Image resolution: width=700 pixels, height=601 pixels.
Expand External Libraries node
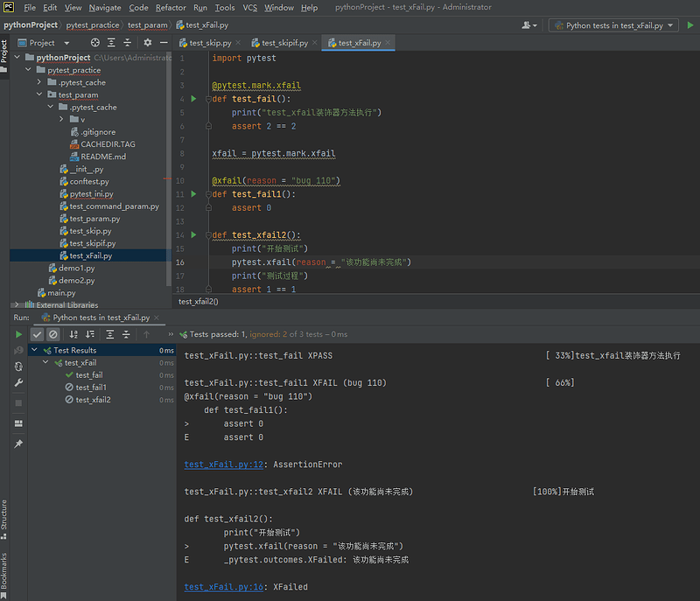click(x=17, y=304)
